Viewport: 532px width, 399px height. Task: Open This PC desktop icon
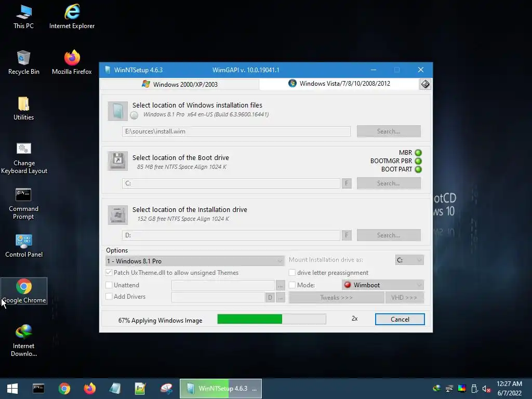point(23,17)
